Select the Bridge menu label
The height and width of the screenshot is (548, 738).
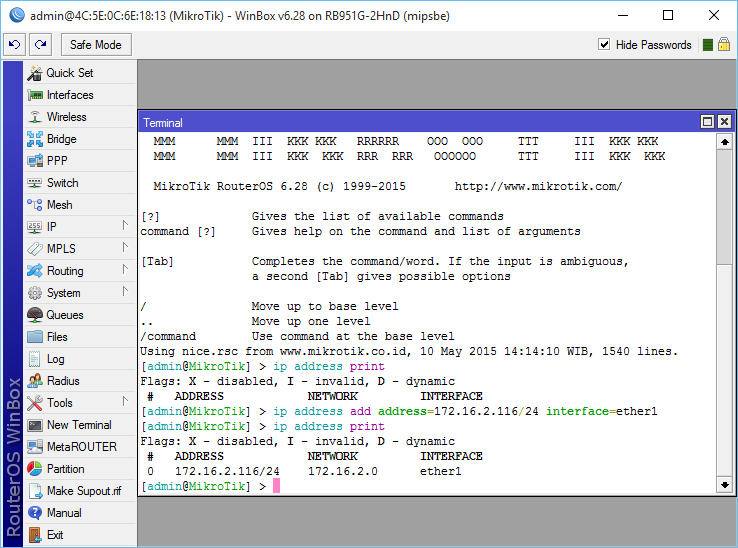point(61,139)
